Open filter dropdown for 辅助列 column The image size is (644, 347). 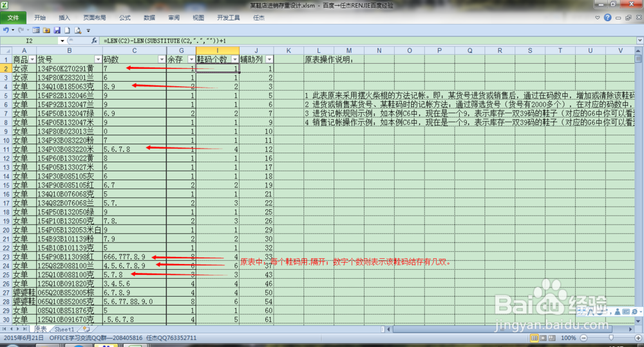click(x=269, y=59)
